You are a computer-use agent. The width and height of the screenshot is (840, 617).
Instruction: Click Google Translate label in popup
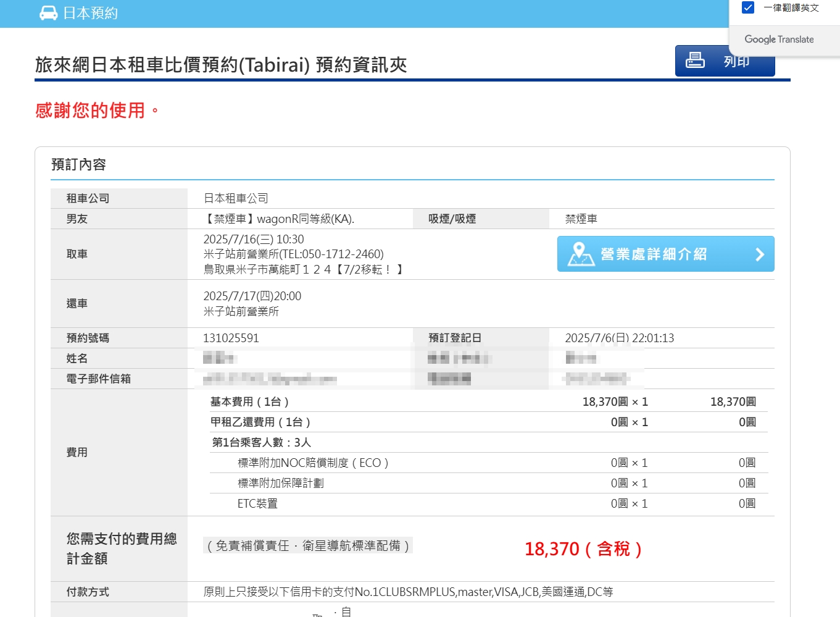779,39
